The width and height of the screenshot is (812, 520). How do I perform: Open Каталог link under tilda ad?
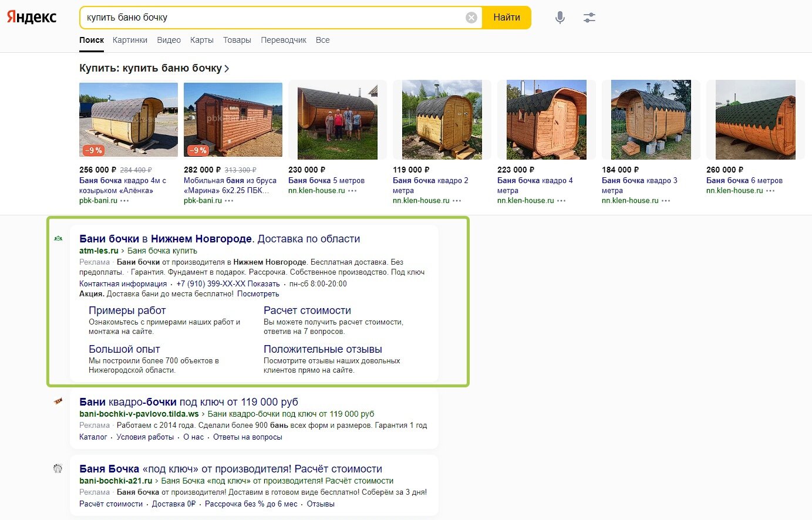pyautogui.click(x=93, y=437)
